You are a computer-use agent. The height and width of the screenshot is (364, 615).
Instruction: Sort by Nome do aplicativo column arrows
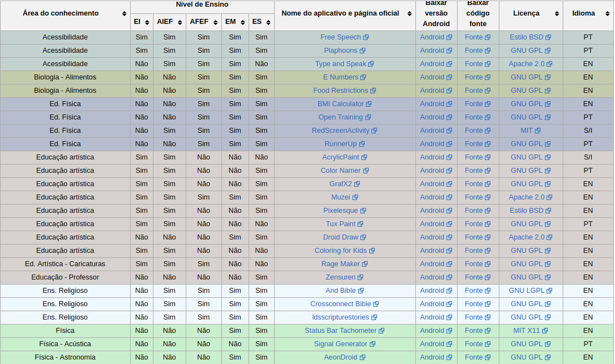pos(409,14)
